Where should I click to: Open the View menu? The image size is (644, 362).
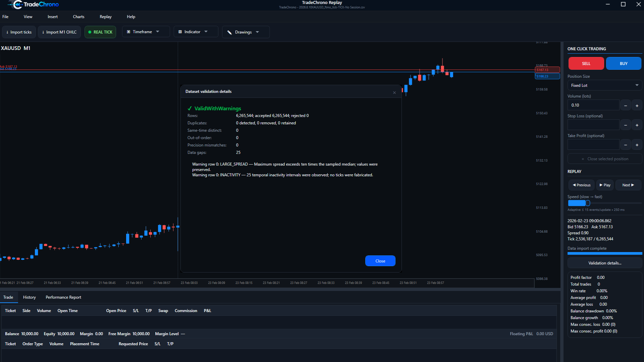pyautogui.click(x=28, y=17)
